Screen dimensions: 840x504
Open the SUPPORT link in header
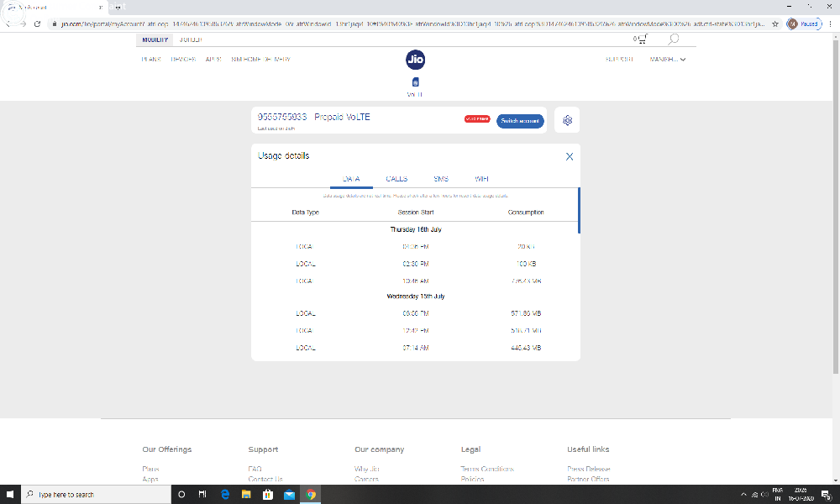(619, 60)
